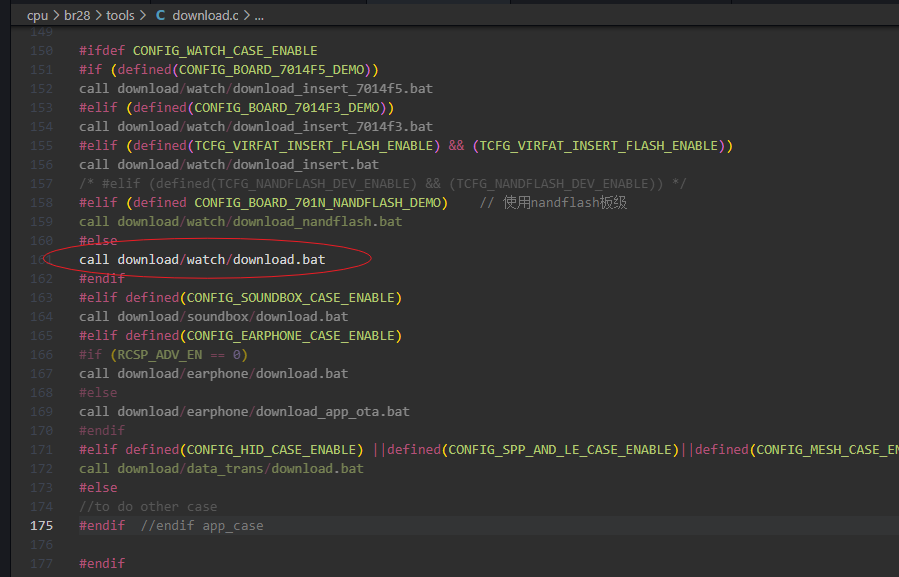Open the "cpu" breadcrumb folder
This screenshot has width=899, height=577.
pyautogui.click(x=37, y=15)
